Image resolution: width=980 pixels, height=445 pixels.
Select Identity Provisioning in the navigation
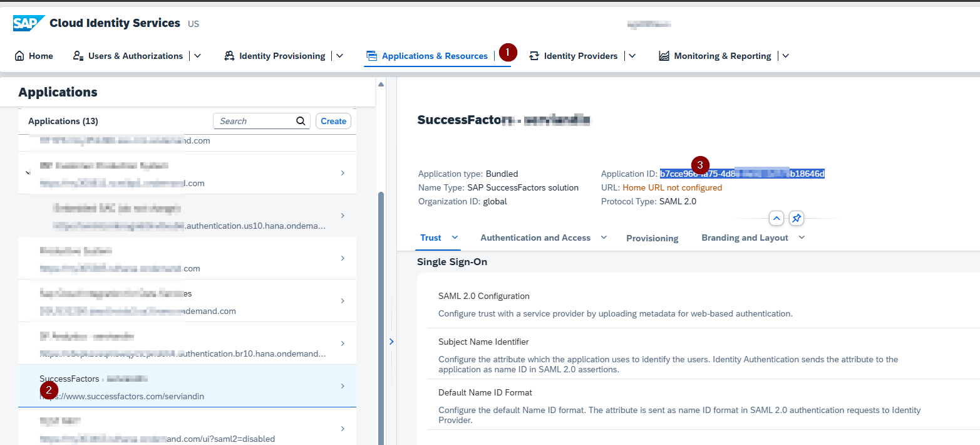click(x=274, y=56)
